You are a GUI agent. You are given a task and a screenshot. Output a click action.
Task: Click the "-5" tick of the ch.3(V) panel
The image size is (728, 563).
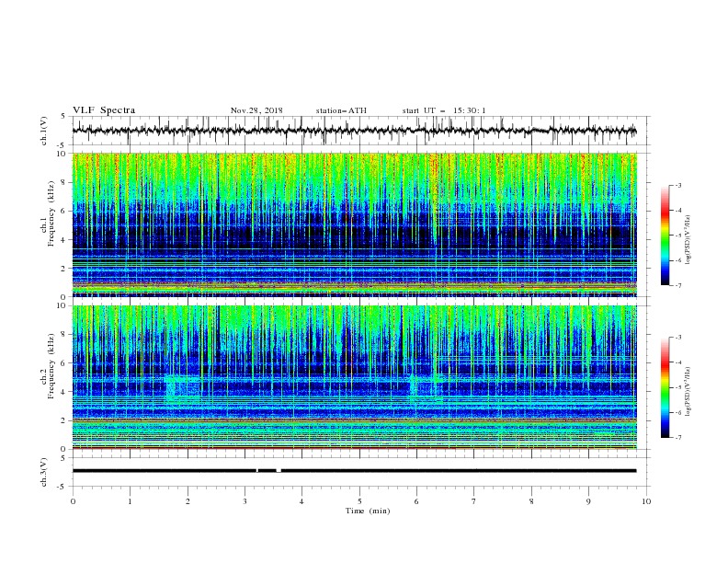63,487
